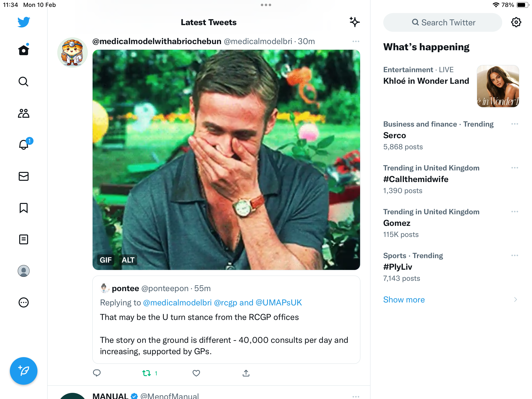
Task: Open more options on medicalmodelbri tweet
Action: tap(356, 41)
